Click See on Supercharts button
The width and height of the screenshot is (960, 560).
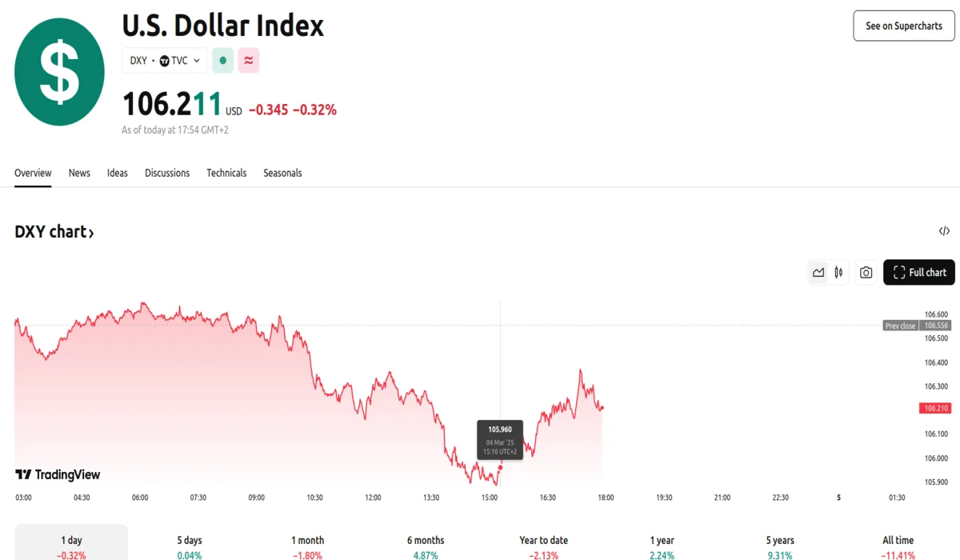pyautogui.click(x=903, y=26)
